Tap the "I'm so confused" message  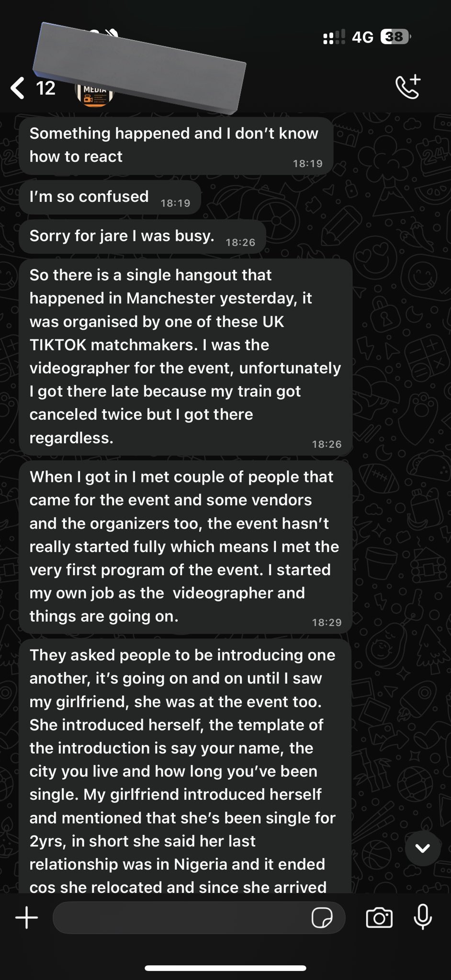[110, 197]
